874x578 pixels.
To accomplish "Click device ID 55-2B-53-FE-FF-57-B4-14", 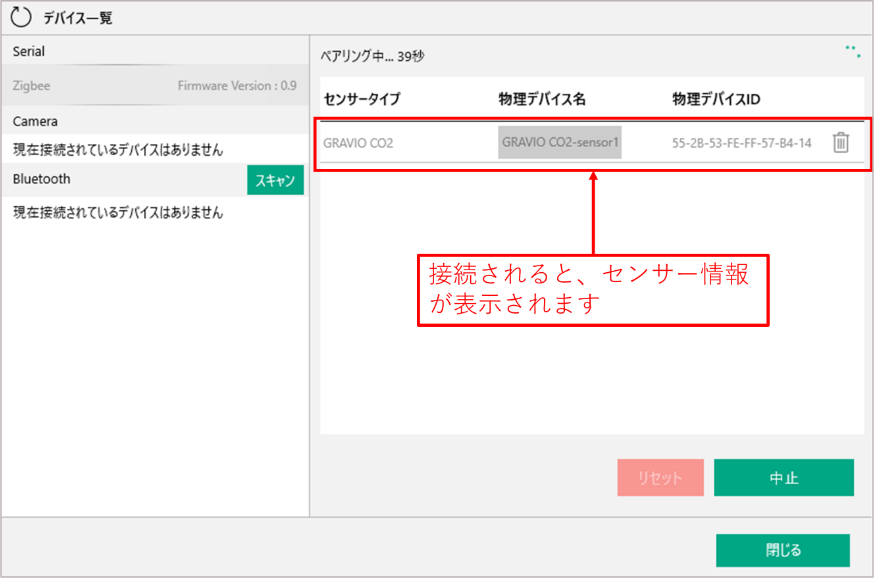I will pyautogui.click(x=741, y=143).
